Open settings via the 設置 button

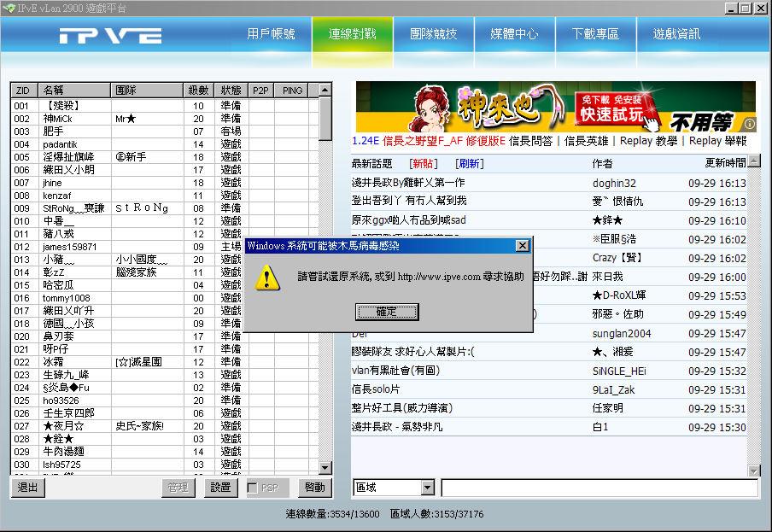tap(220, 488)
